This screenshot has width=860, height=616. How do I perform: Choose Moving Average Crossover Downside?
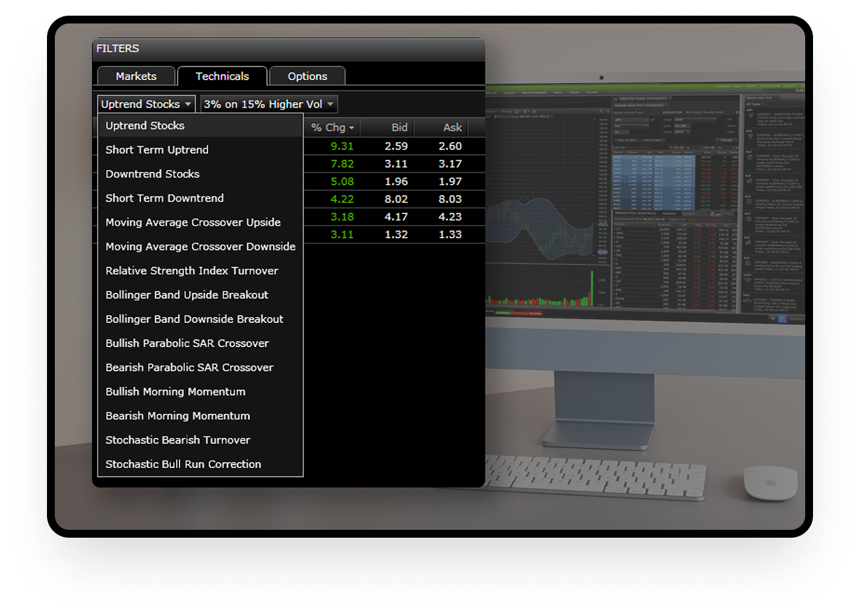pyautogui.click(x=200, y=247)
